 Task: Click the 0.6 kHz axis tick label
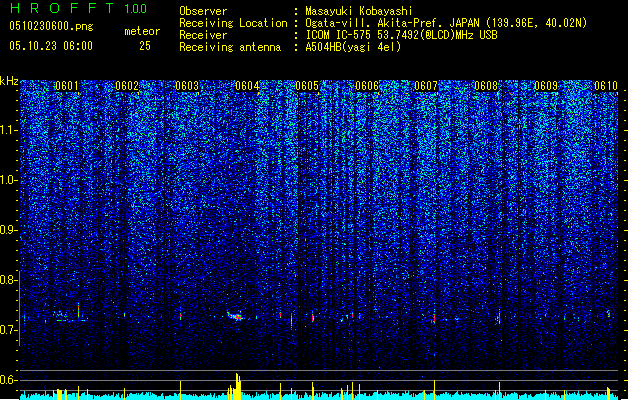(9, 380)
